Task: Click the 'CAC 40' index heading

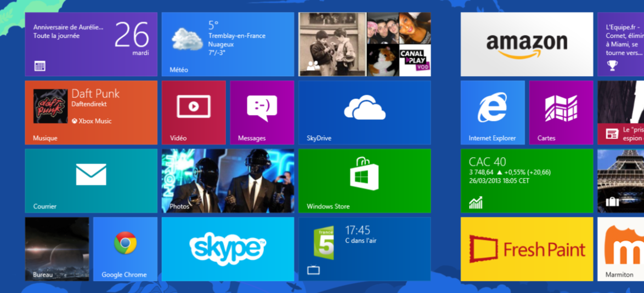Action: pyautogui.click(x=488, y=162)
